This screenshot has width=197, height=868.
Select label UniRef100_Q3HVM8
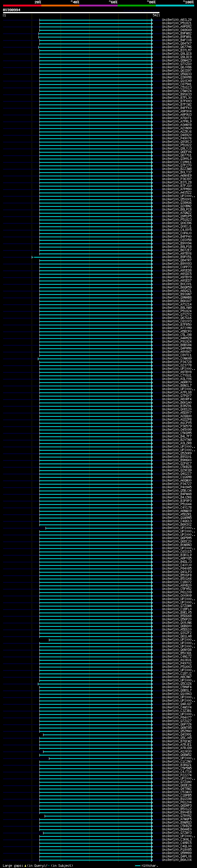tap(177, 78)
